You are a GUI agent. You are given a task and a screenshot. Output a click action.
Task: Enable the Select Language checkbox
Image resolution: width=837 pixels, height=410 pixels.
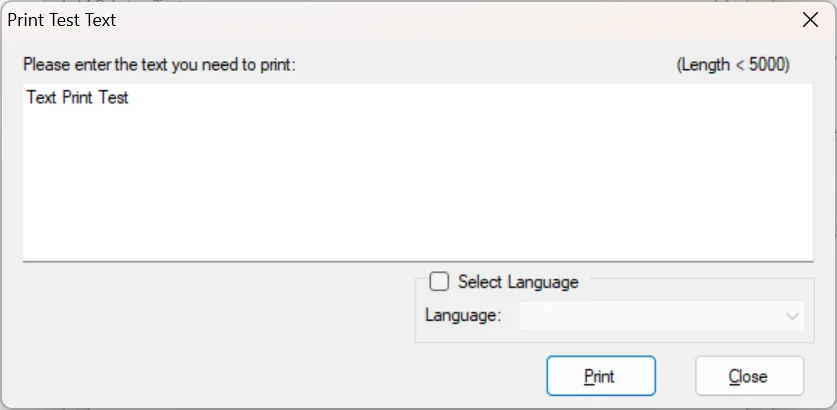[x=438, y=282]
